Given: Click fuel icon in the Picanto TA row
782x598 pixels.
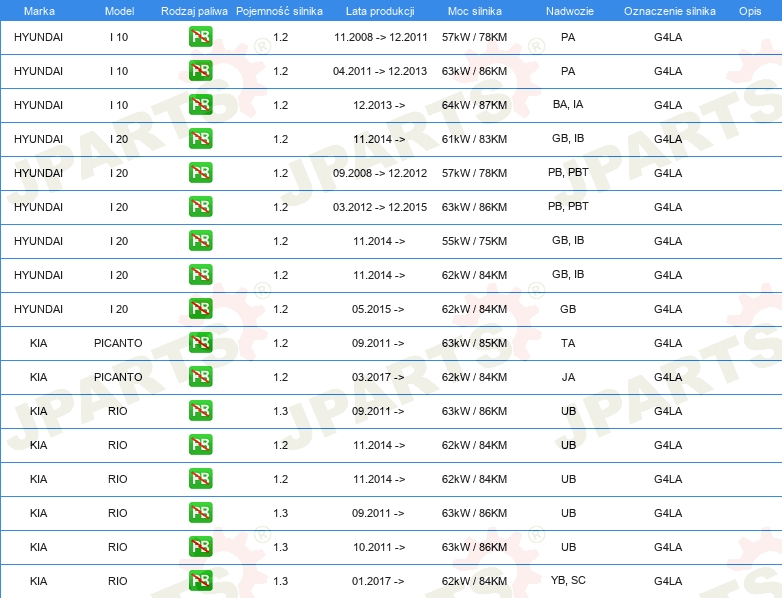Looking at the screenshot, I should pyautogui.click(x=200, y=343).
